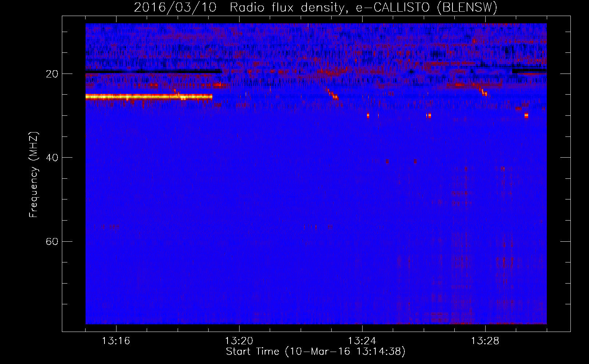589x364 pixels.
Task: Select the 13:24 time tick label
Action: (x=362, y=341)
